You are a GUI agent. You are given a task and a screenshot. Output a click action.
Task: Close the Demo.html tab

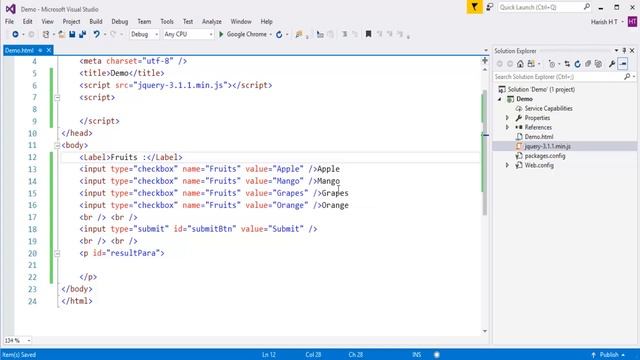[49, 50]
